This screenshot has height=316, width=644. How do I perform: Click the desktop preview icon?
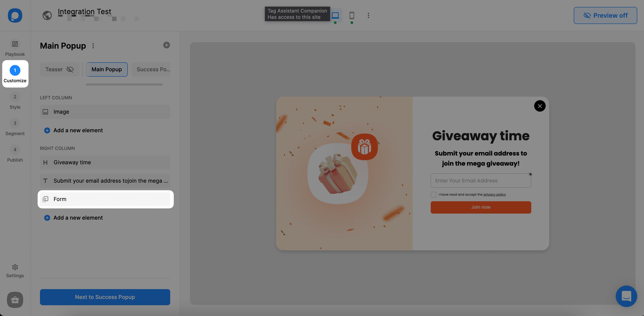[335, 15]
